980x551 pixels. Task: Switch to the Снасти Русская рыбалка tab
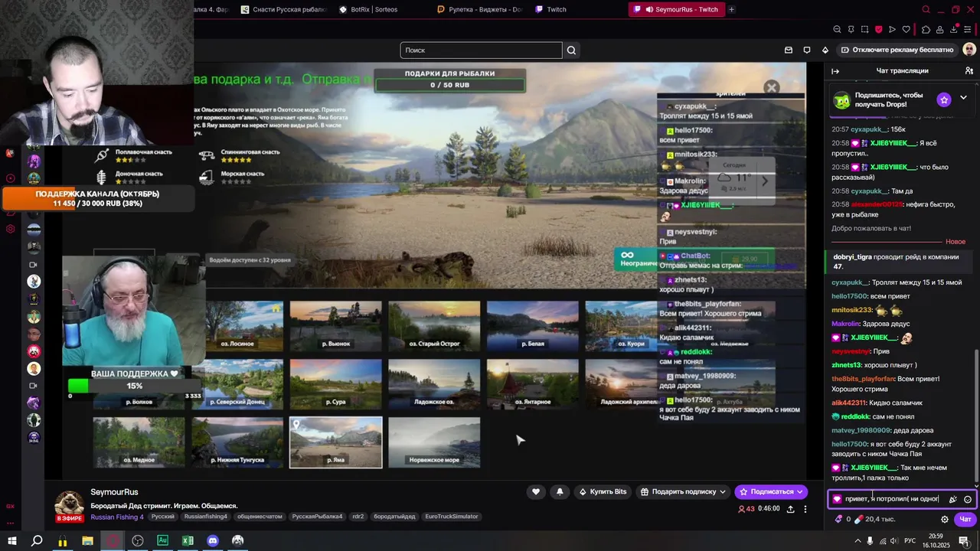click(283, 9)
